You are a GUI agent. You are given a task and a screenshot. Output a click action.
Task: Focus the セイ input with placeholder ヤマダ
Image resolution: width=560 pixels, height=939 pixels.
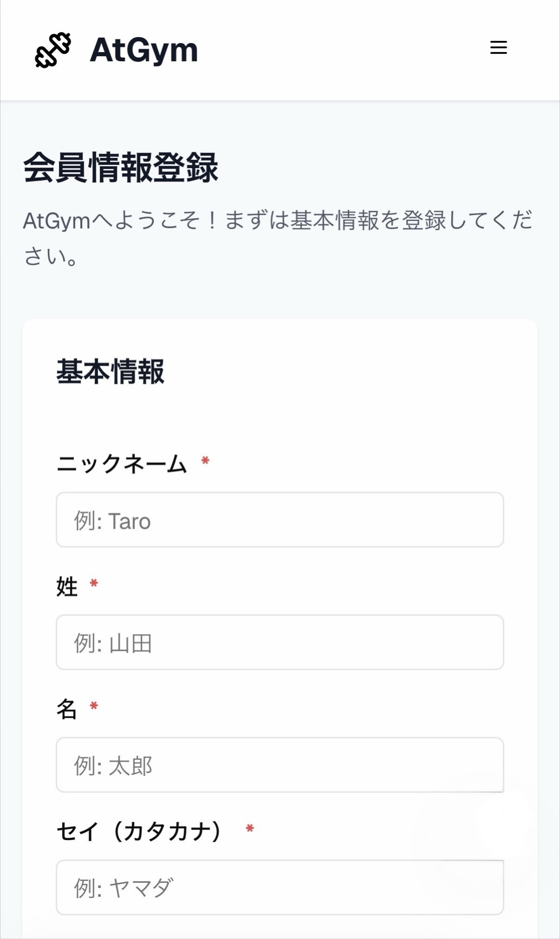coord(280,887)
